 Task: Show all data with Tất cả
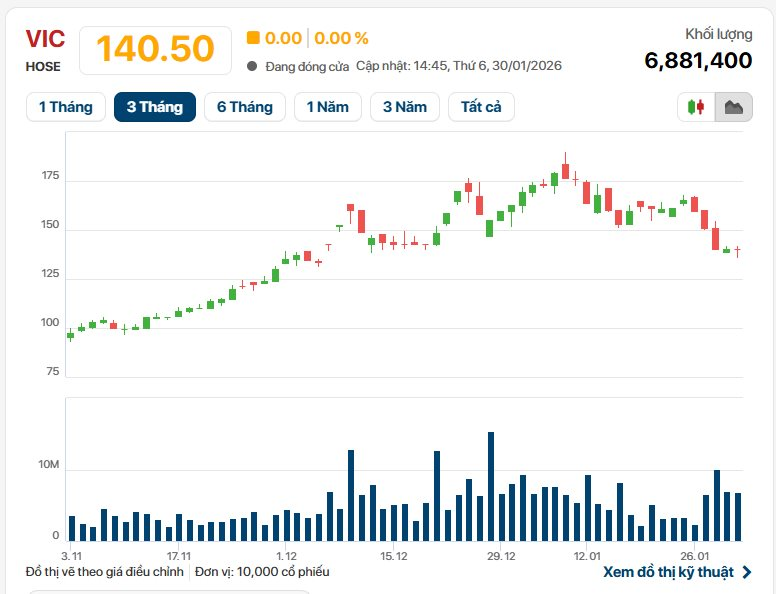pos(481,107)
